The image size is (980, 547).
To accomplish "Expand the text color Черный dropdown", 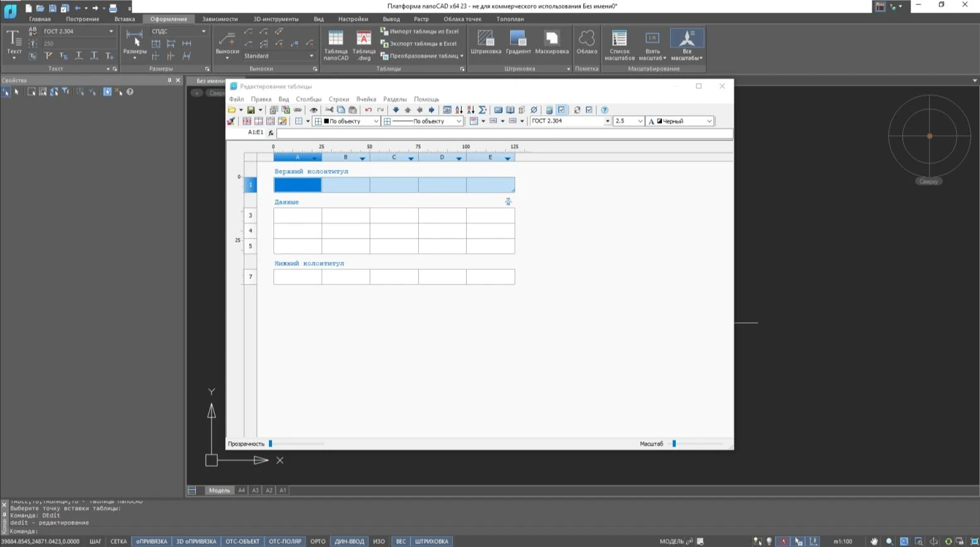I will (x=709, y=121).
